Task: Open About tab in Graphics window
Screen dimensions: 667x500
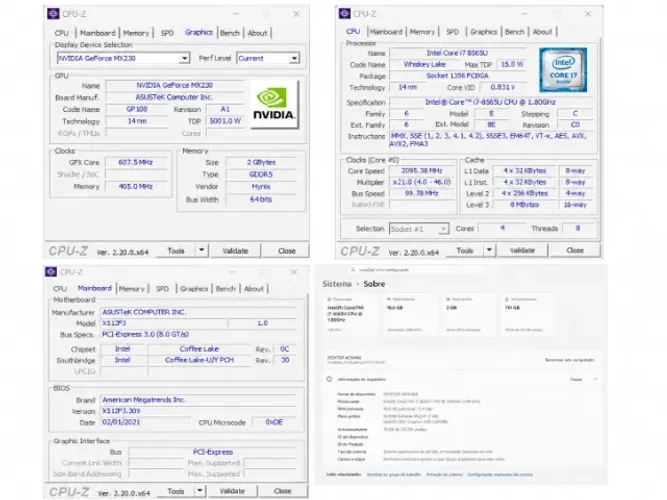Action: point(257,33)
